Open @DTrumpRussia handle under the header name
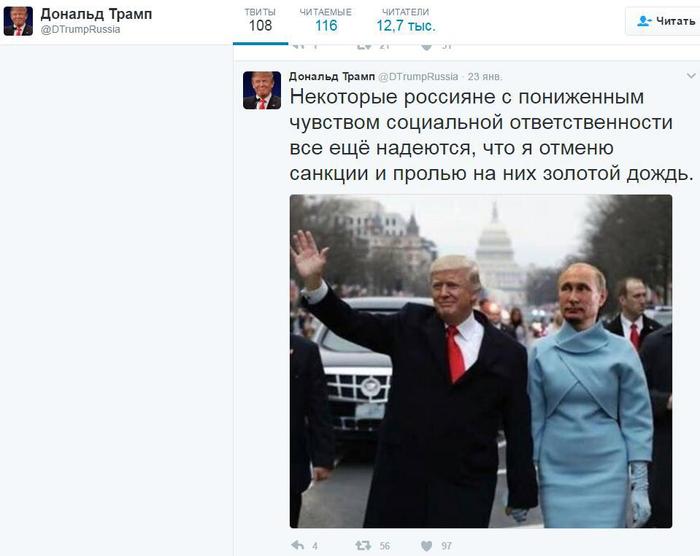The image size is (700, 556). 80,29
